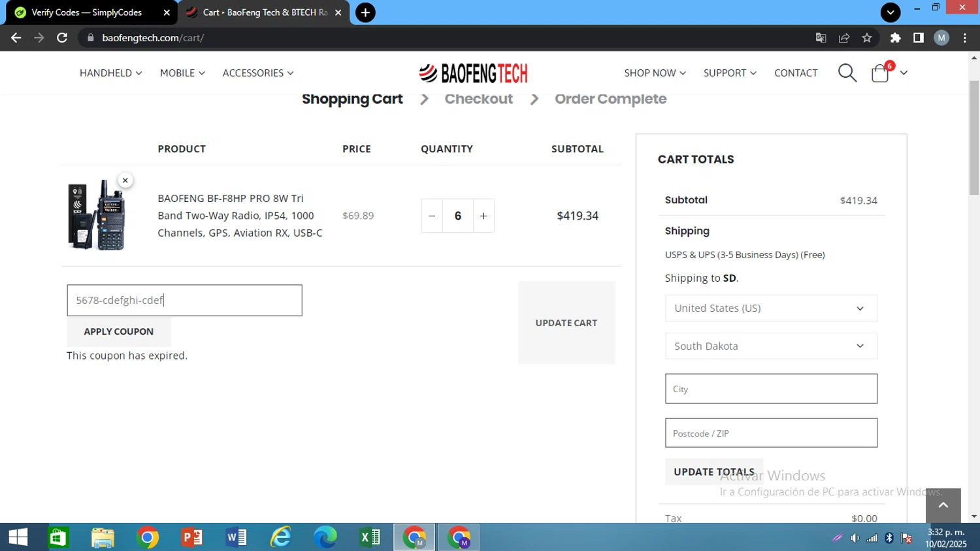
Task: Click the $419.34 product subtotal
Action: coord(578,216)
